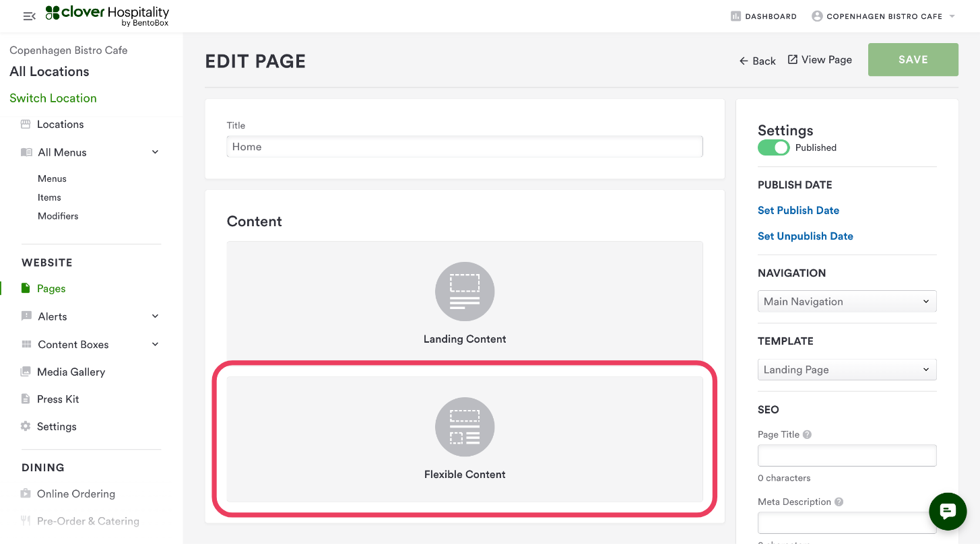
Task: Open the live chat bubble
Action: 948,512
